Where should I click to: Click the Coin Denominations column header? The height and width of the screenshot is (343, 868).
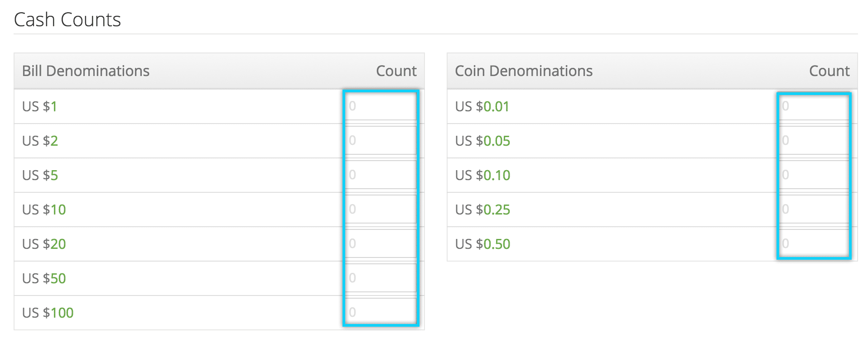[524, 71]
